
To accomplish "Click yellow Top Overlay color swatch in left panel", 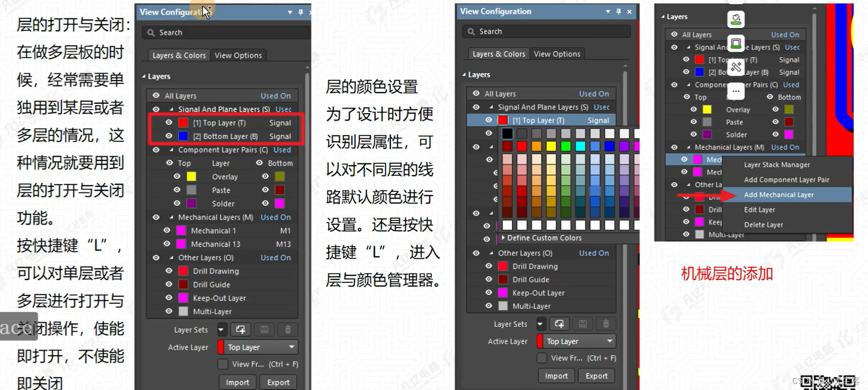I will coord(191,176).
